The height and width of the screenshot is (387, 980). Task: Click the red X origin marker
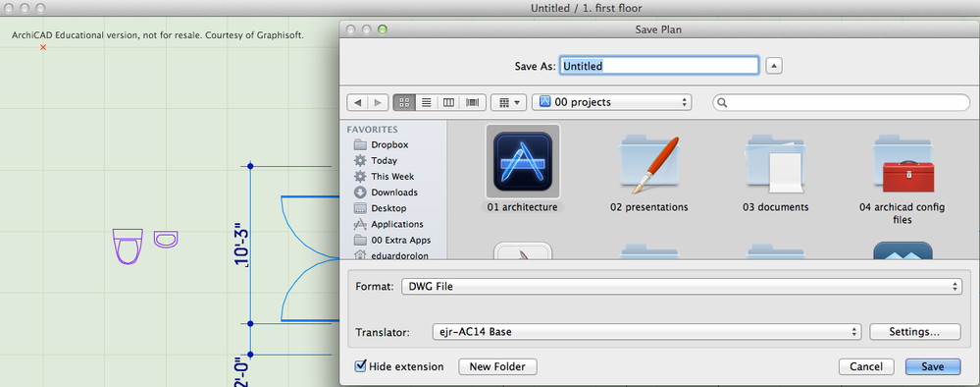click(x=43, y=47)
